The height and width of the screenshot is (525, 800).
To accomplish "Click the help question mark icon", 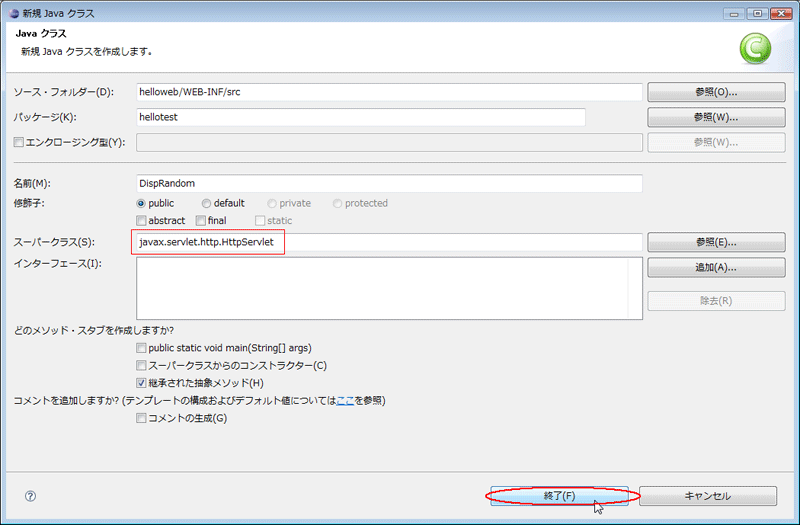I will 30,496.
